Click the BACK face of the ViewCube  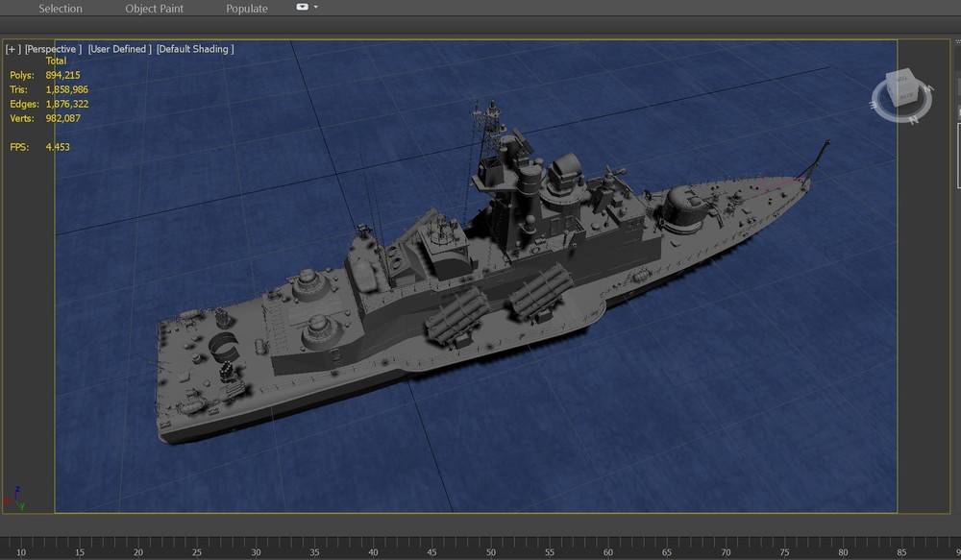[906, 95]
